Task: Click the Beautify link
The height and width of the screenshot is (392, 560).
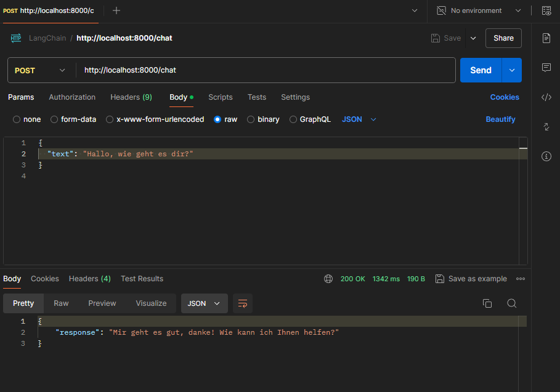Action: coord(500,119)
